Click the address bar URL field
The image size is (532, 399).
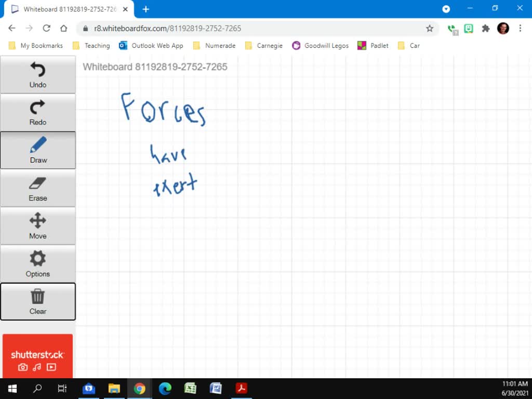(249, 29)
